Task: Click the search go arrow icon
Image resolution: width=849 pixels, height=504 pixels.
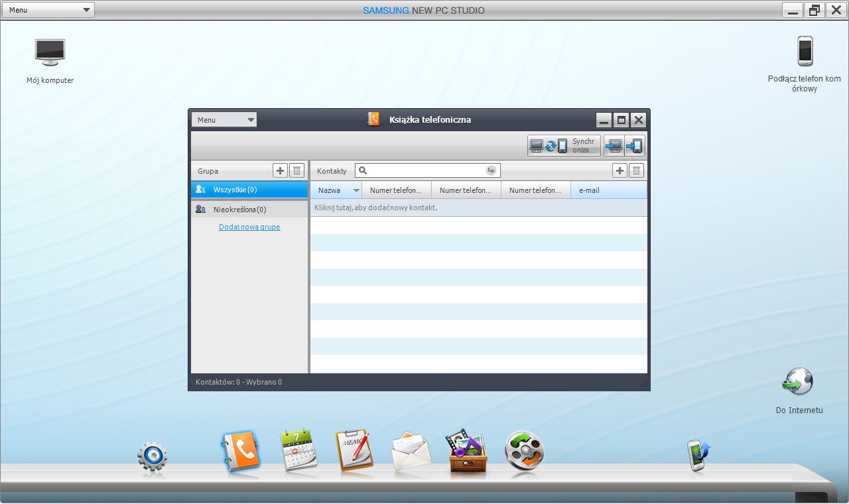Action: coord(491,171)
